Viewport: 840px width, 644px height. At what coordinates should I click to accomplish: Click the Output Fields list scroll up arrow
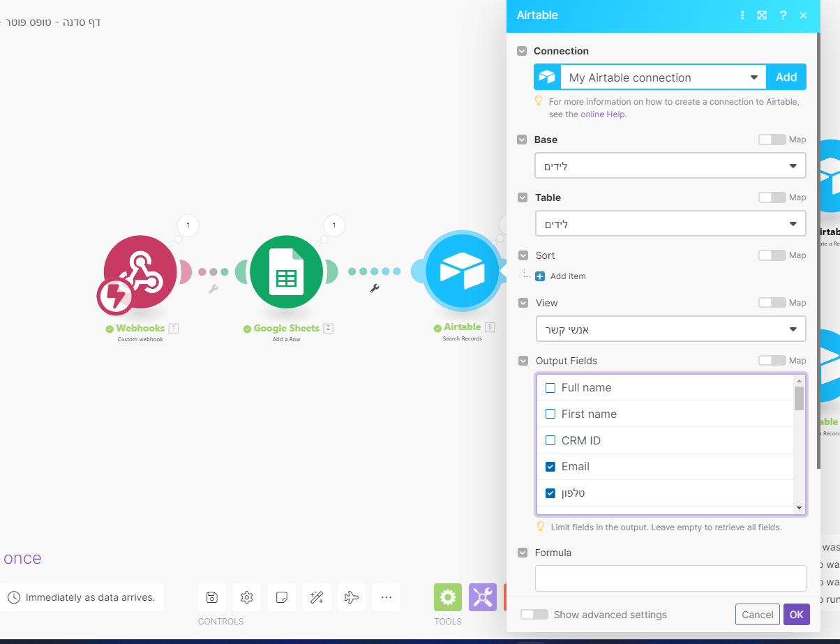[800, 381]
